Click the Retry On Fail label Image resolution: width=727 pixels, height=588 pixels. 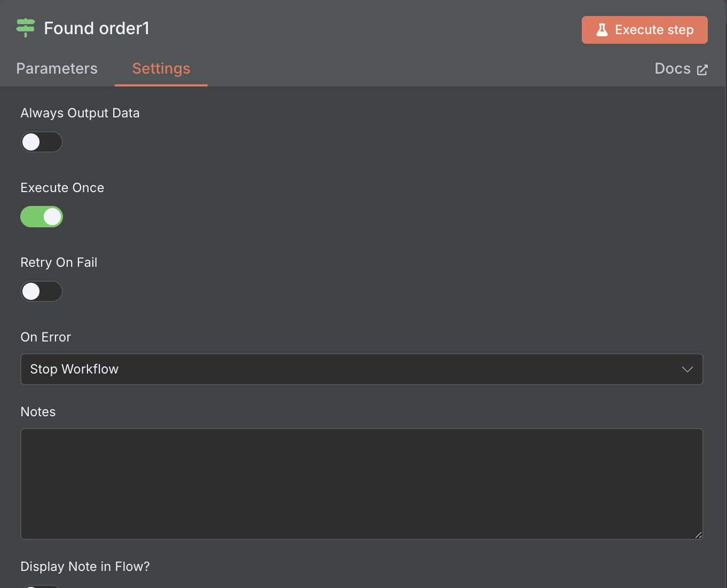click(x=59, y=263)
